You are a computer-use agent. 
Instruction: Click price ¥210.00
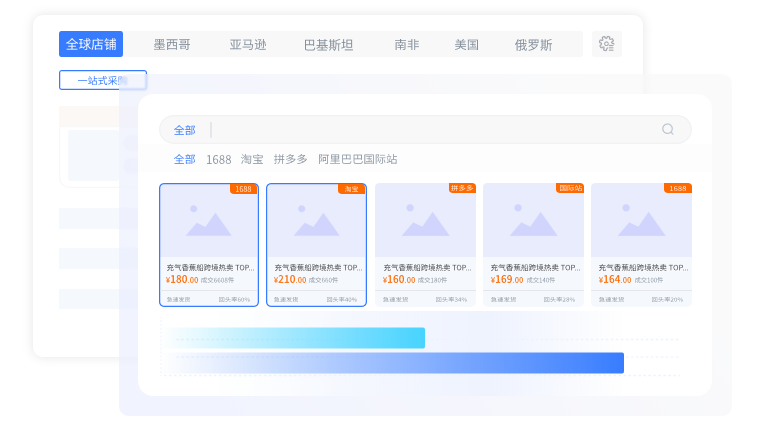pyautogui.click(x=290, y=279)
